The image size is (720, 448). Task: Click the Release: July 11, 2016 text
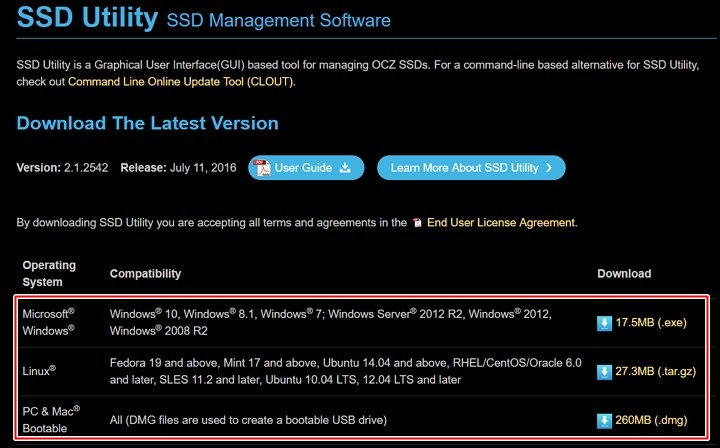click(178, 168)
